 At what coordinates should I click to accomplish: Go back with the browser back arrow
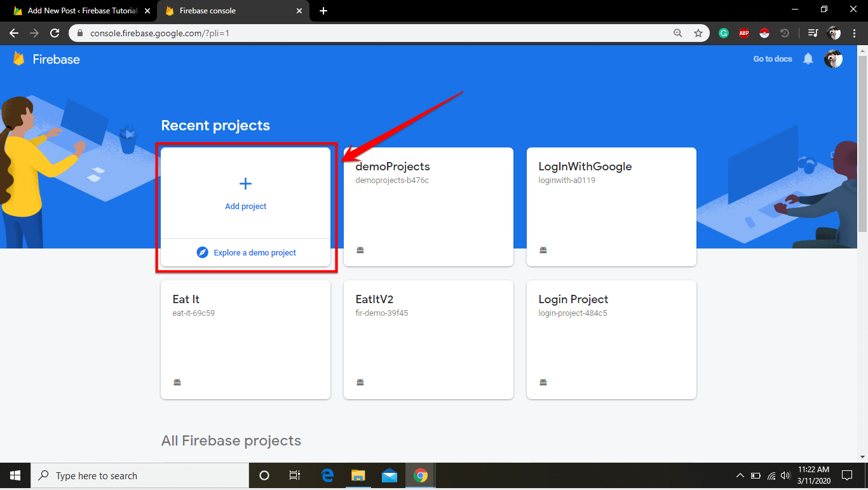[14, 33]
